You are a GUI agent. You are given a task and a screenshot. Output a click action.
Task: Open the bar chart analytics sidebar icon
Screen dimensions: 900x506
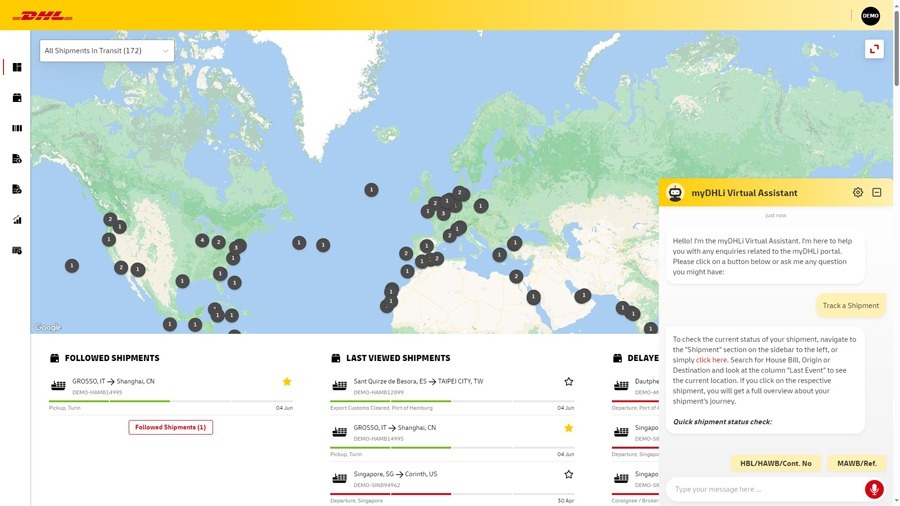click(x=17, y=219)
